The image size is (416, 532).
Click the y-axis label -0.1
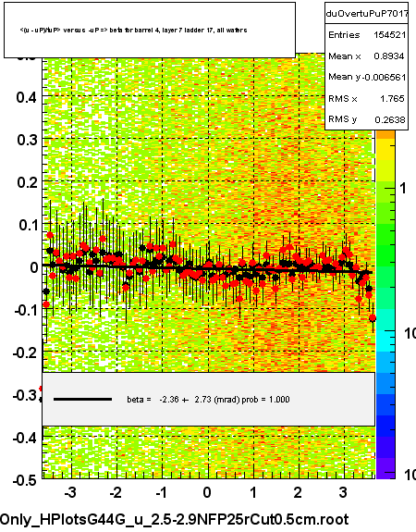click(26, 310)
